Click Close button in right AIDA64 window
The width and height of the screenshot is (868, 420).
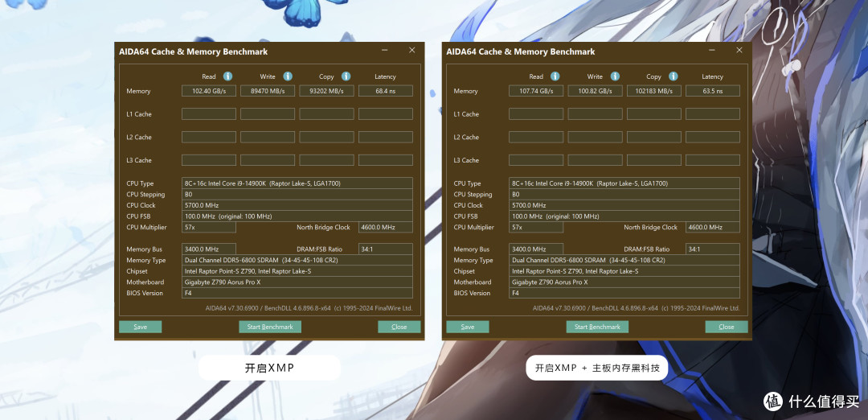(x=727, y=327)
